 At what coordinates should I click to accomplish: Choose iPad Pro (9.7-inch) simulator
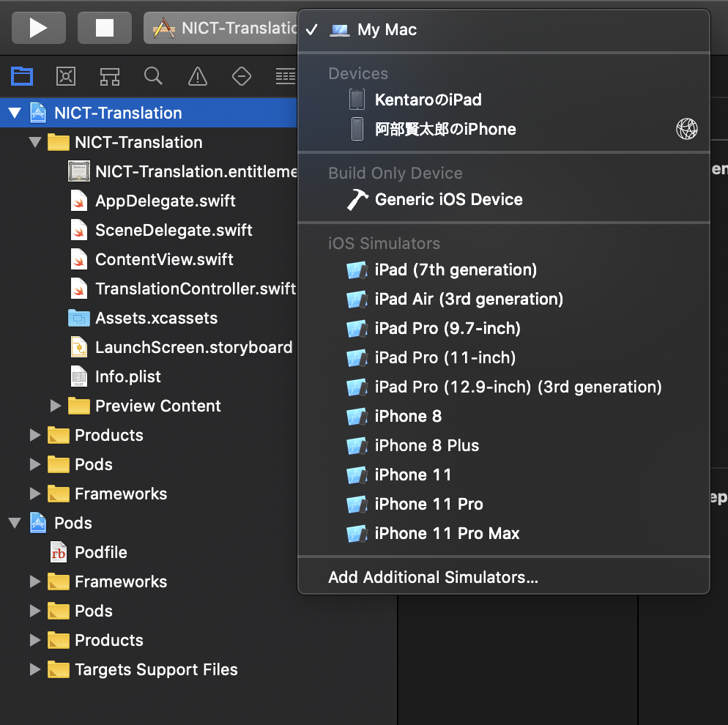[504, 328]
